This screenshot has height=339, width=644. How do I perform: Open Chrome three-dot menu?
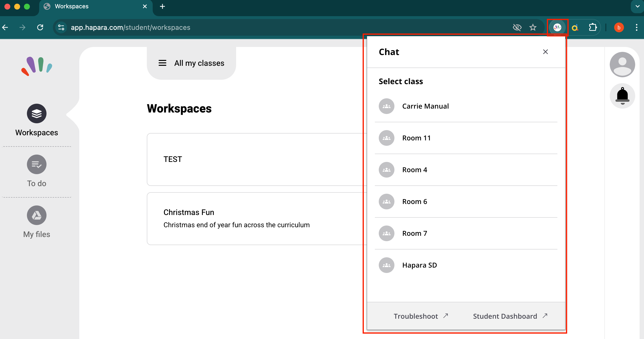[x=636, y=27]
